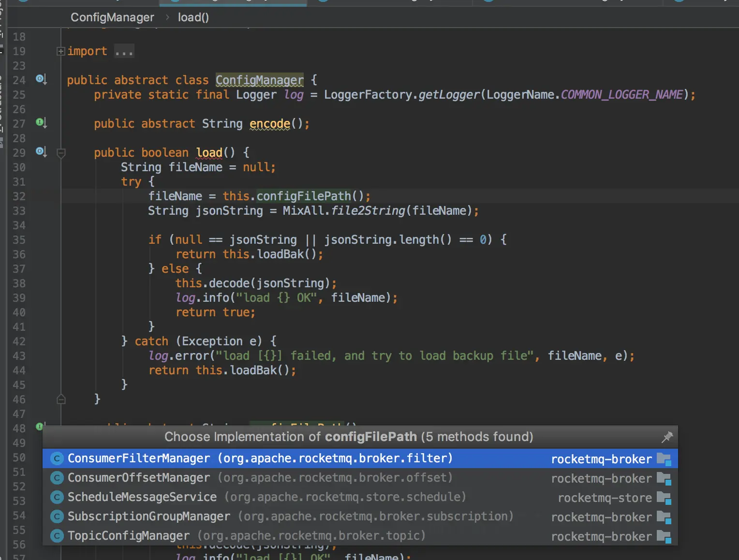Click load method name on line 29
This screenshot has height=560, width=739.
[x=209, y=153]
